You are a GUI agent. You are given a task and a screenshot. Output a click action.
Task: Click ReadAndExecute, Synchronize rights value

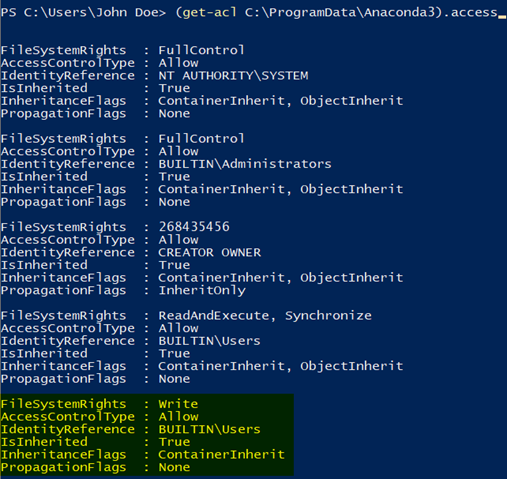tap(265, 316)
